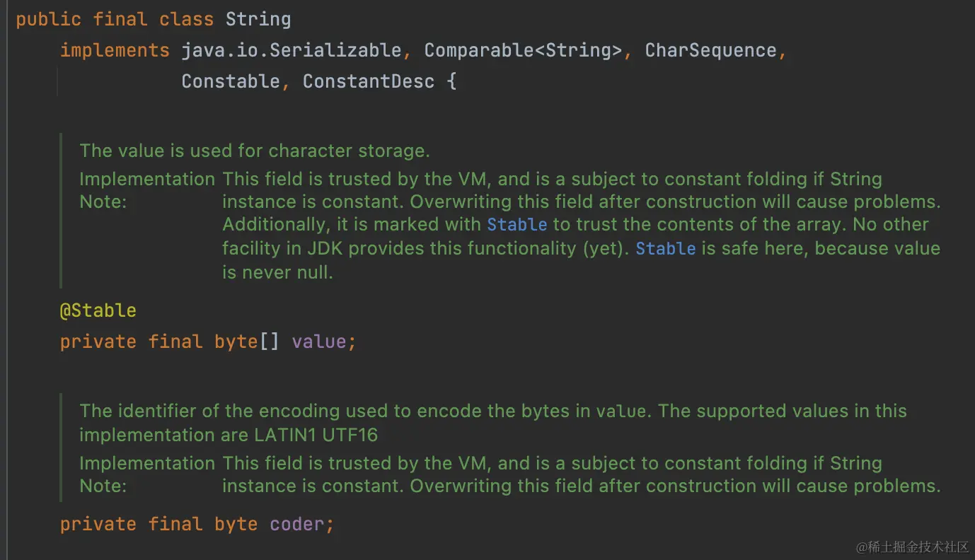
Task: Click the value field name in its declaration
Action: coord(318,342)
